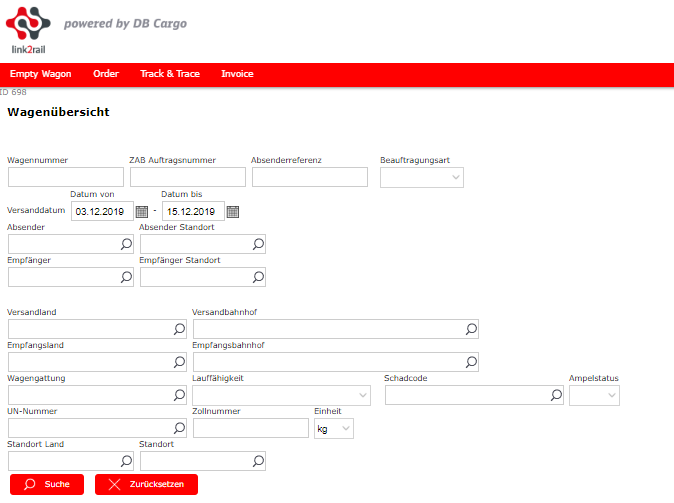
Task: Open calendar picker for Datum bis
Action: point(233,212)
